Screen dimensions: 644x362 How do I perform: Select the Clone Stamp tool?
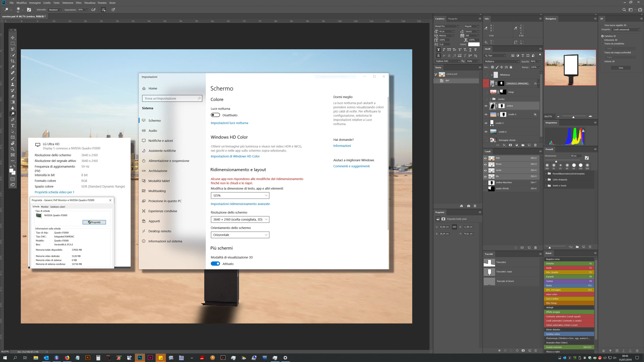(13, 84)
